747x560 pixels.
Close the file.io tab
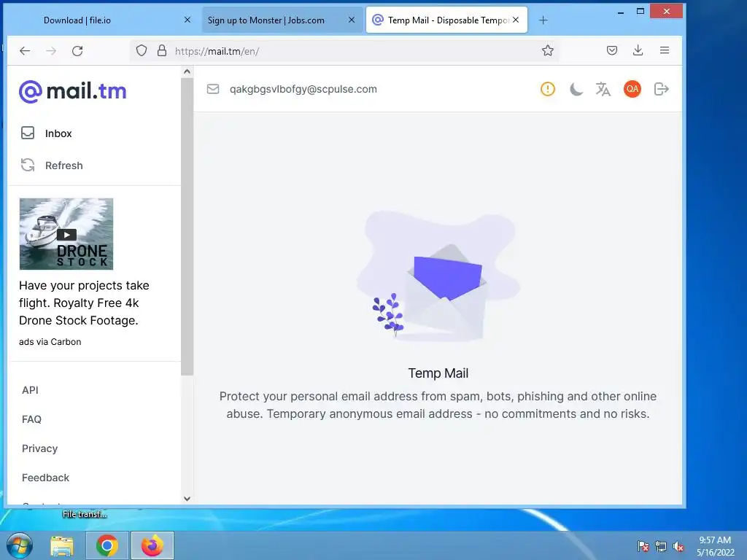(x=187, y=20)
